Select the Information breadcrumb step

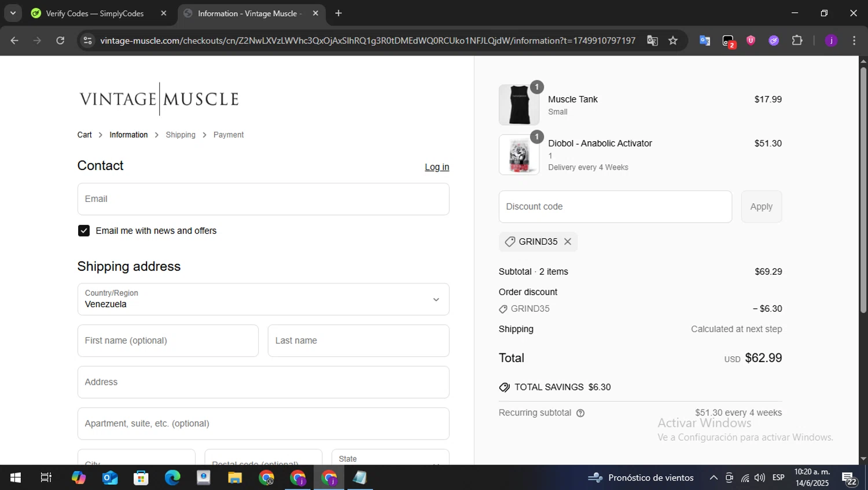pos(128,135)
